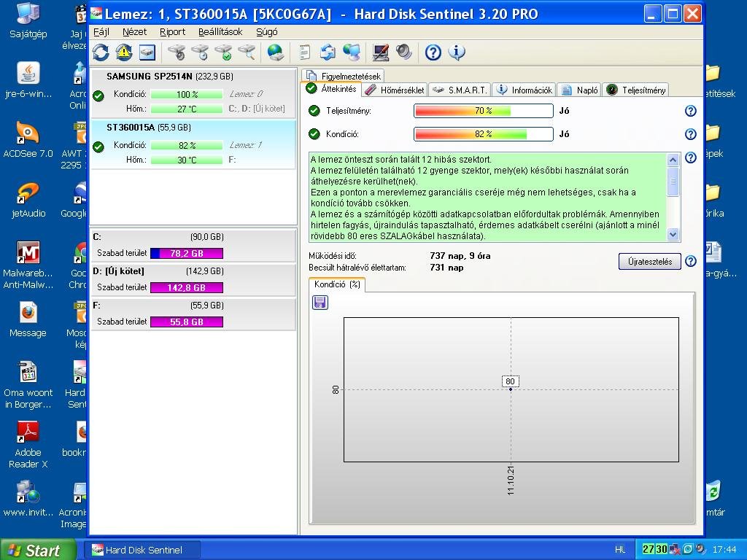Open the Beállítások menu

point(220,32)
